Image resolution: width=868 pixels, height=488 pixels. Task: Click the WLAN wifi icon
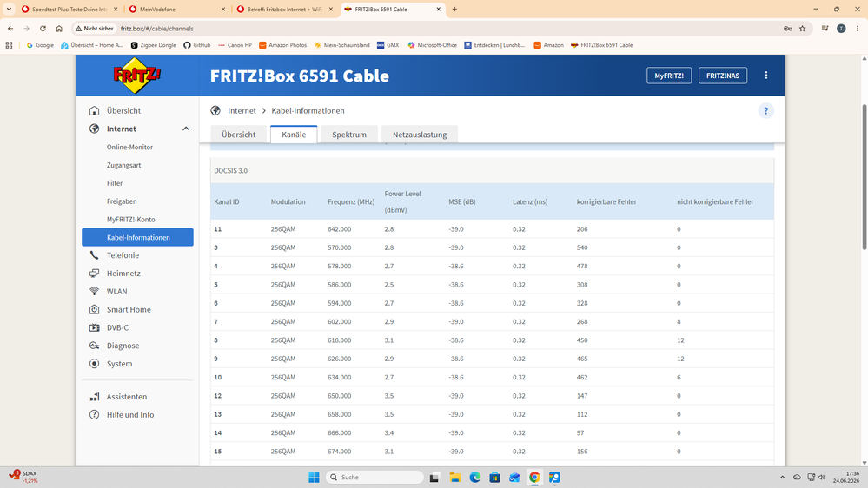(95, 292)
